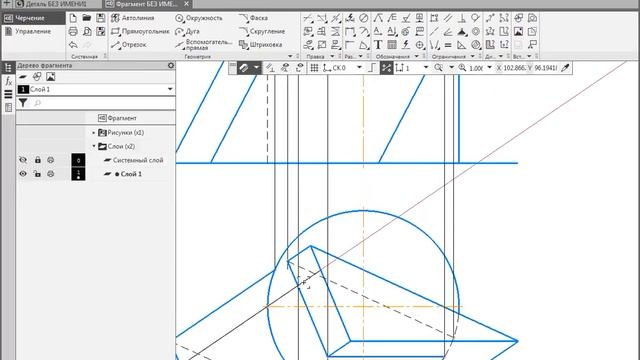The height and width of the screenshot is (360, 640).
Task: Toggle orthogonal drawing mode icon
Action: [x=372, y=68]
